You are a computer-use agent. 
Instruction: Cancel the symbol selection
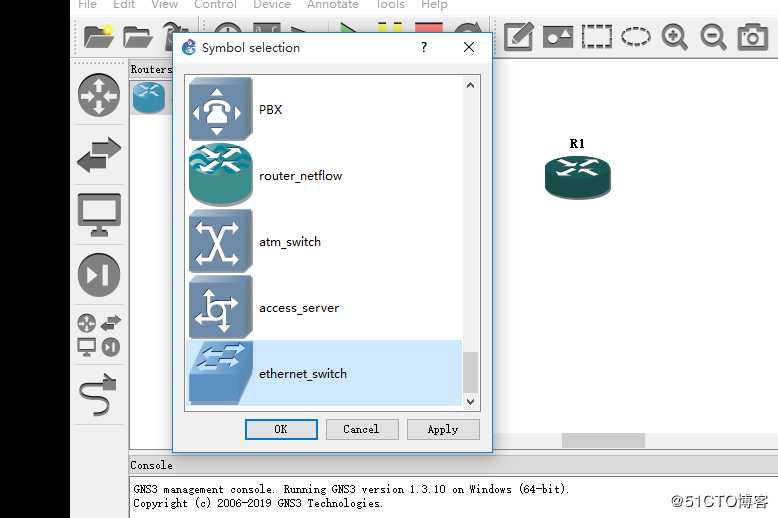click(362, 429)
